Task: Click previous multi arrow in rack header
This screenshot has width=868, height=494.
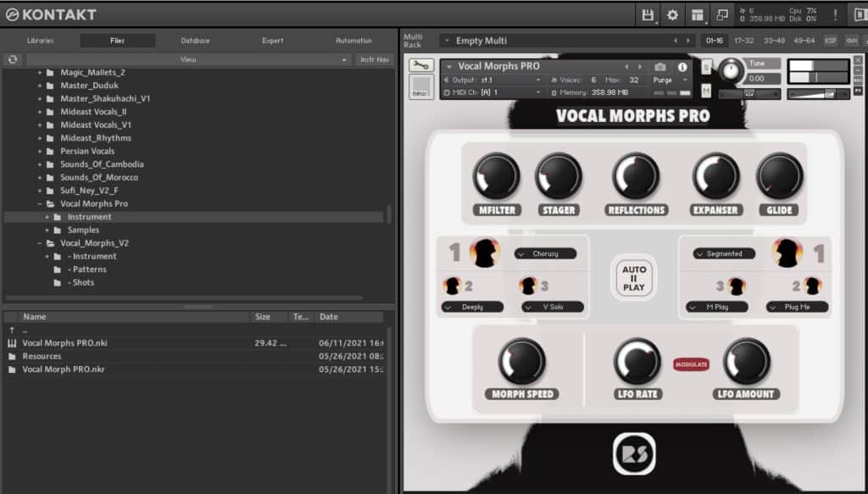Action: pyautogui.click(x=675, y=41)
